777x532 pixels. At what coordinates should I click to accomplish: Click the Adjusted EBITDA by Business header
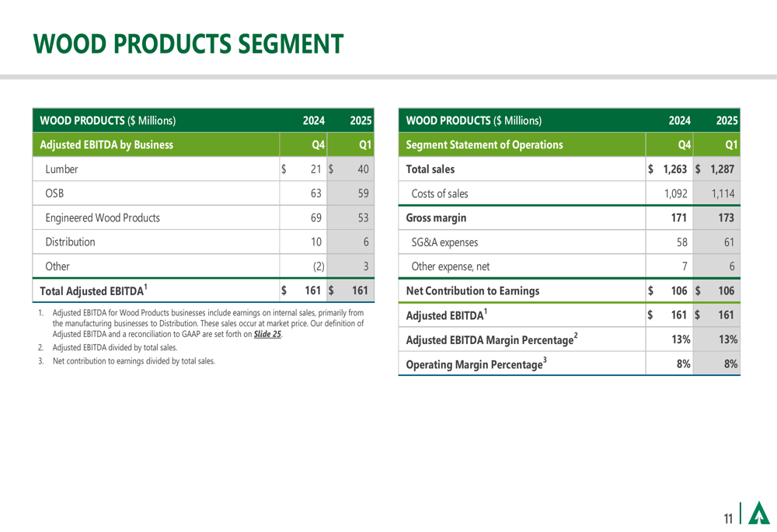(x=106, y=144)
